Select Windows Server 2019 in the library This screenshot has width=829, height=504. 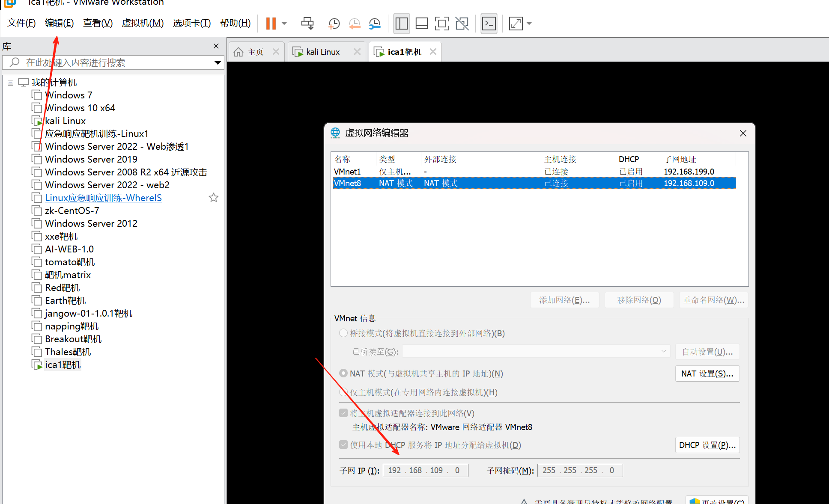[x=91, y=159]
